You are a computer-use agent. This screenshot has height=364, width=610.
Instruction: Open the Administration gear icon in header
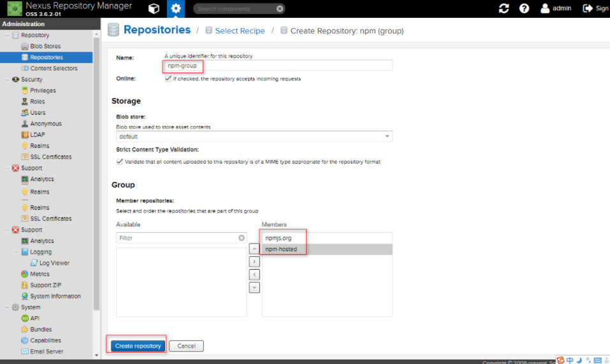click(x=176, y=8)
